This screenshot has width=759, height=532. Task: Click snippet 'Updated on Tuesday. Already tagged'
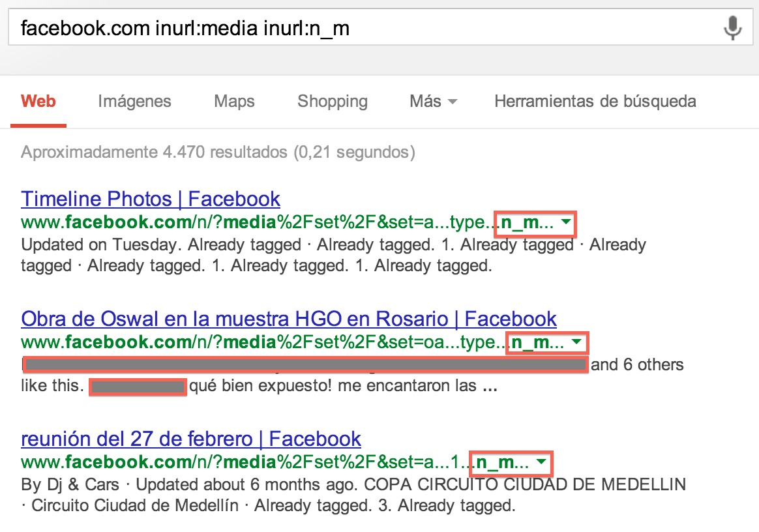[160, 244]
